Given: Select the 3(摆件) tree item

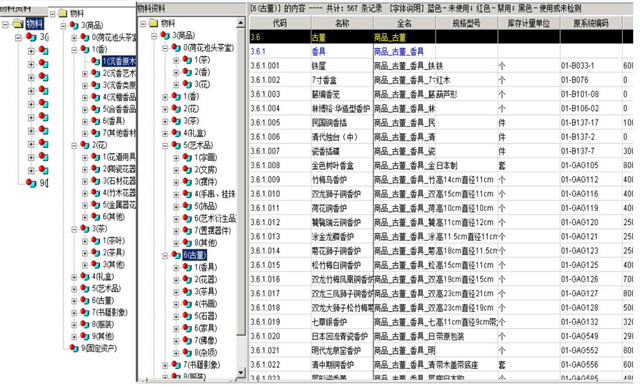Looking at the screenshot, I should tap(205, 182).
